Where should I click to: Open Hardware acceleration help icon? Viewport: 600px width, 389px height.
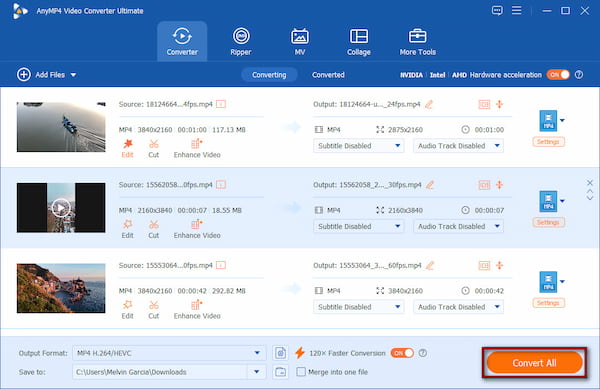(579, 75)
